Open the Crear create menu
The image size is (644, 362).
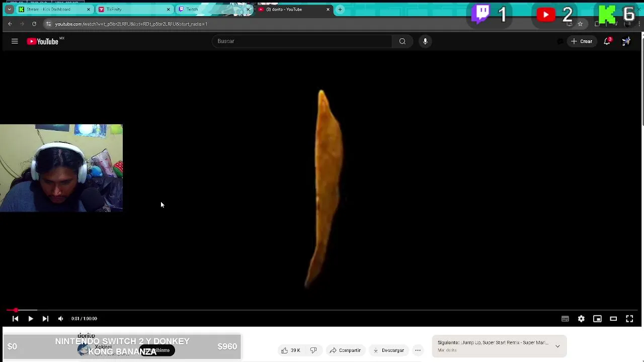click(x=582, y=41)
